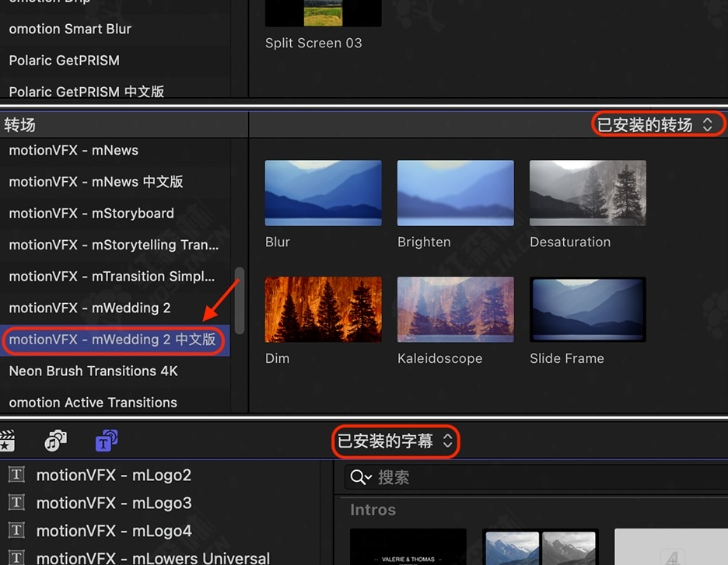Open the search magnifier options menu
This screenshot has width=728, height=565.
pyautogui.click(x=361, y=477)
